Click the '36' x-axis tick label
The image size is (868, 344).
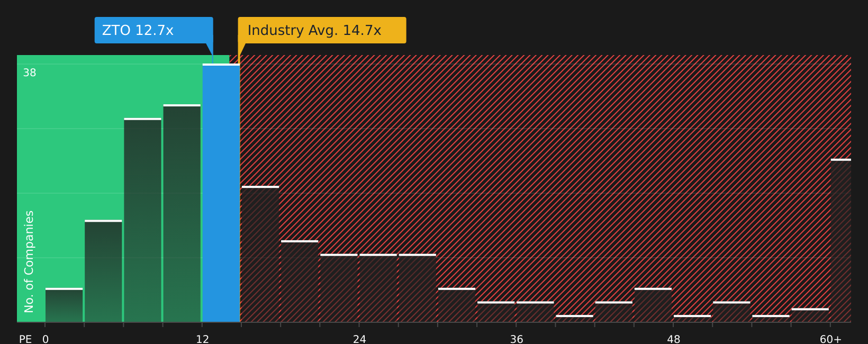click(517, 339)
